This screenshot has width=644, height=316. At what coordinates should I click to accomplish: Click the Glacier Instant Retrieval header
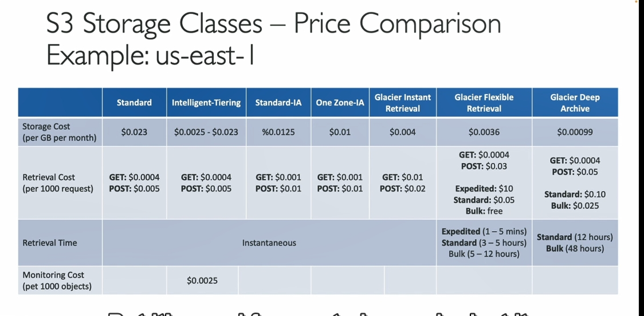403,102
